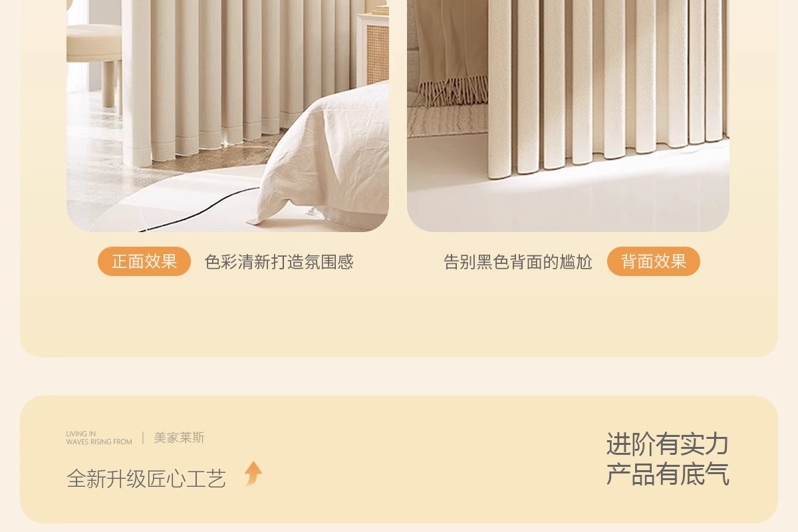Click the vertical divider beside 美家莱斯

(x=143, y=438)
